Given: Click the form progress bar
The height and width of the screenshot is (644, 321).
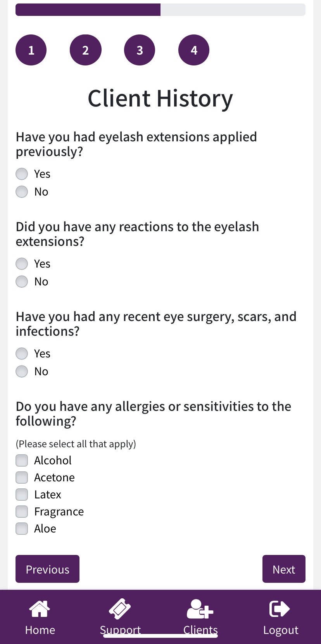Looking at the screenshot, I should coord(160,10).
